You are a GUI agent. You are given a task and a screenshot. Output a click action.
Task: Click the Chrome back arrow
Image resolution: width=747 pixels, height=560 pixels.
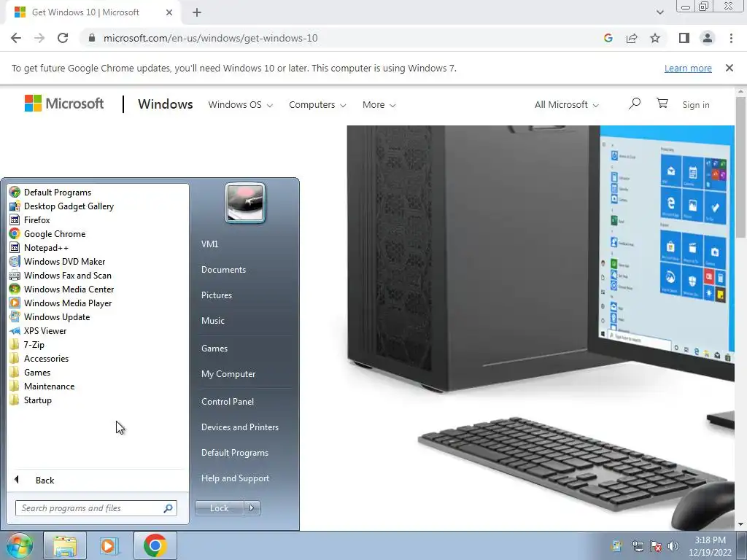coord(16,38)
